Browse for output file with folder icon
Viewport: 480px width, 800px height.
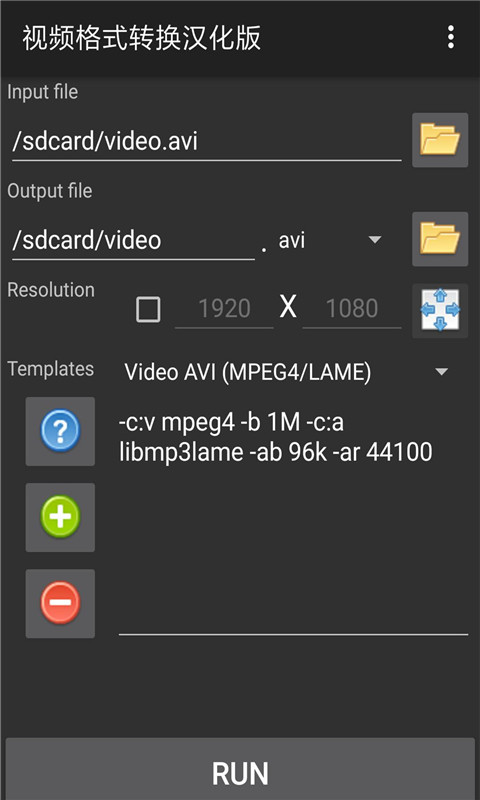[x=440, y=239]
